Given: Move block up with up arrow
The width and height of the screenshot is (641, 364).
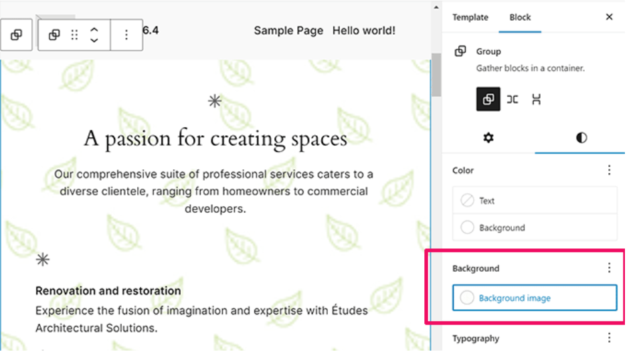Looking at the screenshot, I should pos(94,30).
